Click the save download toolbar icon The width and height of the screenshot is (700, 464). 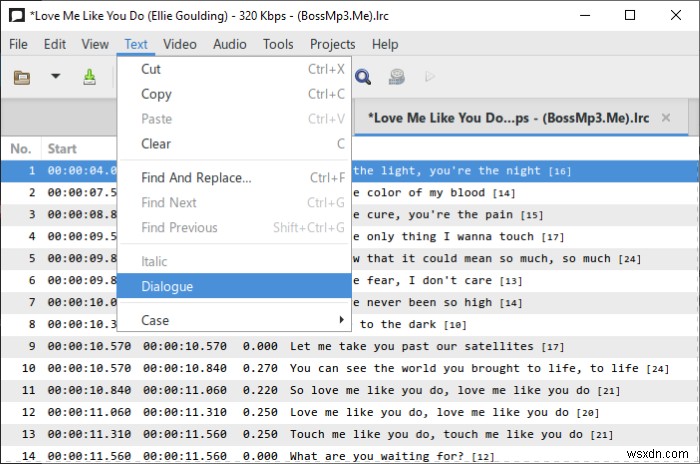click(x=89, y=77)
